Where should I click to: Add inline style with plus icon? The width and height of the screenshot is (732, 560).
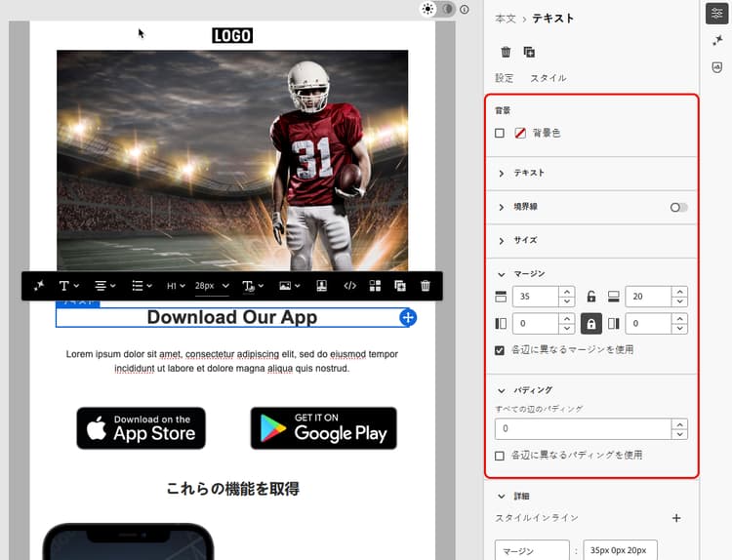[676, 518]
